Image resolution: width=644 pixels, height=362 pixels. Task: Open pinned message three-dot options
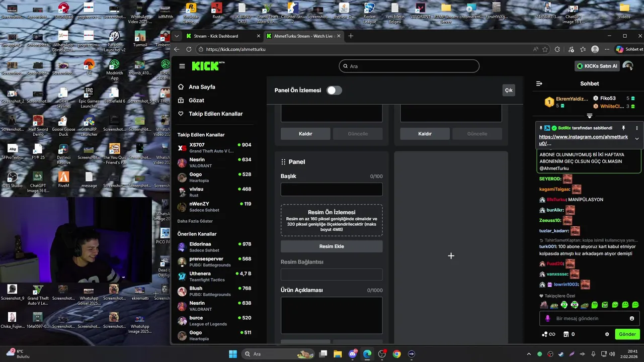tap(636, 128)
